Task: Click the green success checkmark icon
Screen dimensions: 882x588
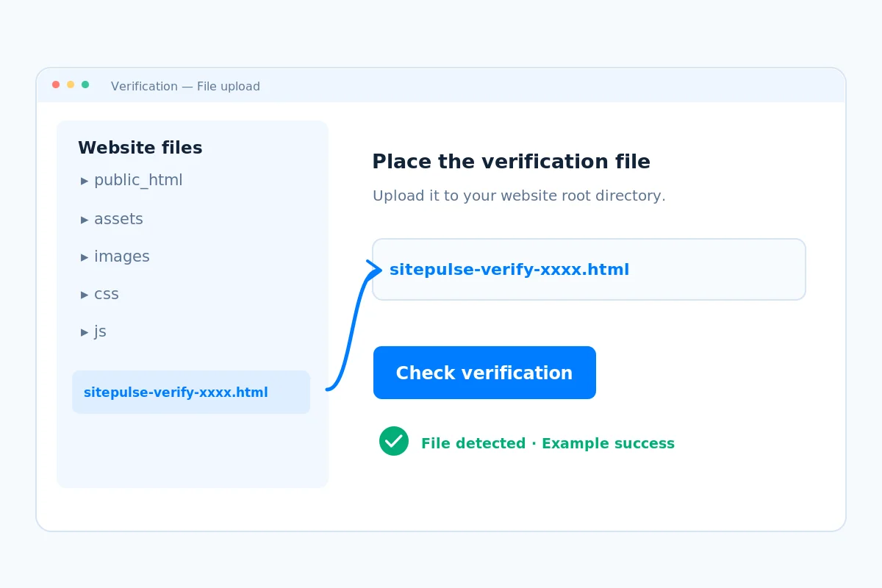Action: [394, 441]
